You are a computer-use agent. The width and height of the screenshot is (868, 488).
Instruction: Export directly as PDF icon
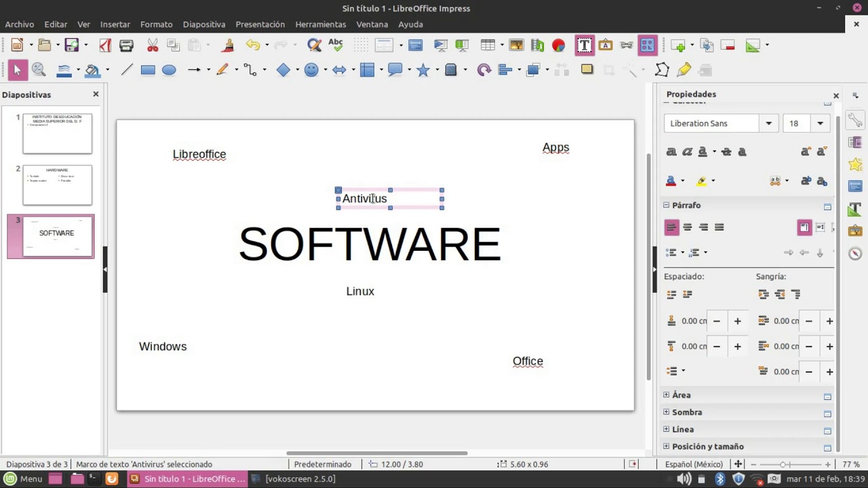[x=105, y=45]
